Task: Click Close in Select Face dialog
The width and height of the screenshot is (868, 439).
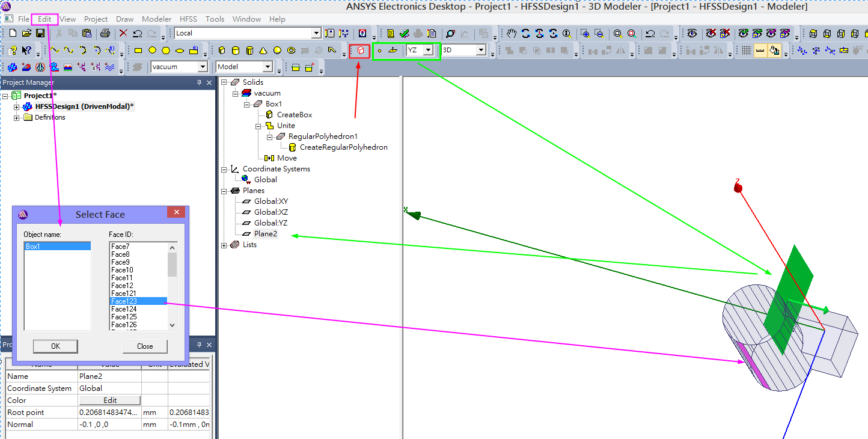Action: click(145, 346)
